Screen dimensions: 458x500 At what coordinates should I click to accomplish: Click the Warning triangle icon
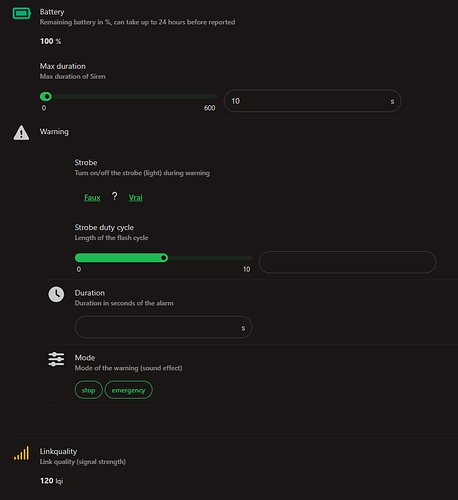(x=21, y=133)
